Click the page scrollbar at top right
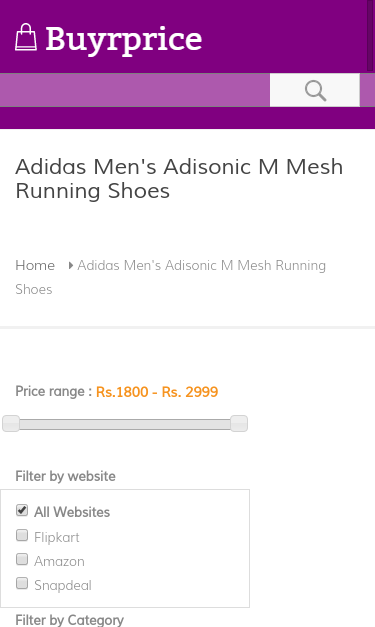 371,36
